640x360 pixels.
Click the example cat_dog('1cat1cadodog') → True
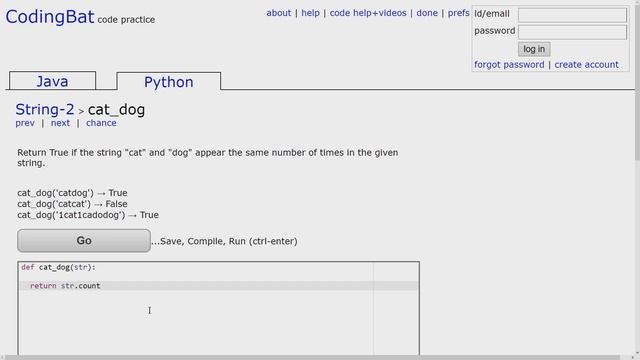[88, 215]
